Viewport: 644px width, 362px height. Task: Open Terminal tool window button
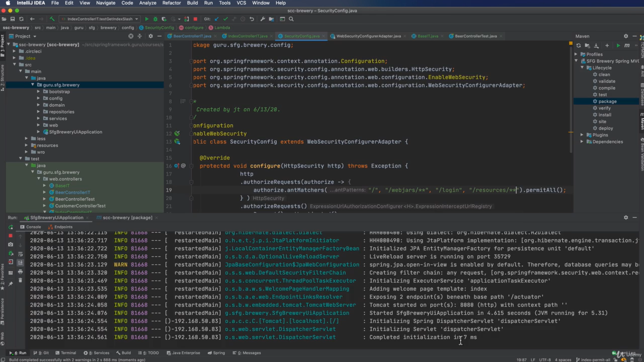point(65,353)
